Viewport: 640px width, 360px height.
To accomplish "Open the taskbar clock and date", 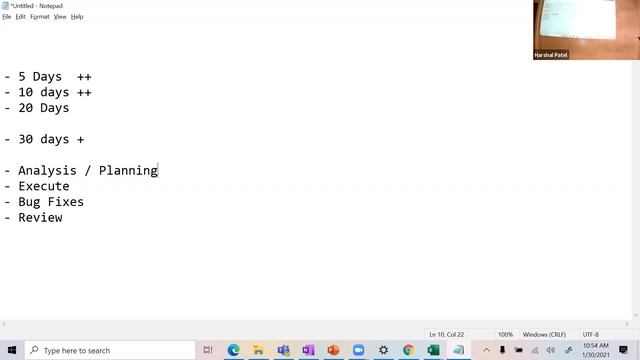I will pos(596,350).
